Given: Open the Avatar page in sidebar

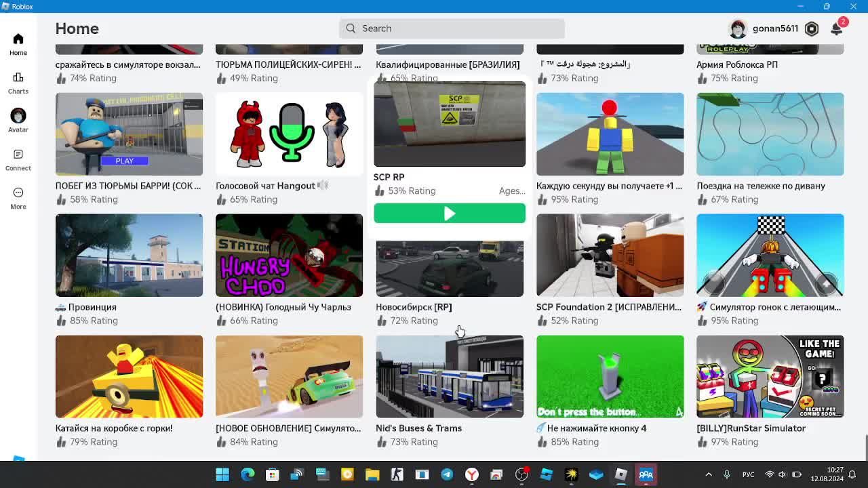Looking at the screenshot, I should pos(18,121).
